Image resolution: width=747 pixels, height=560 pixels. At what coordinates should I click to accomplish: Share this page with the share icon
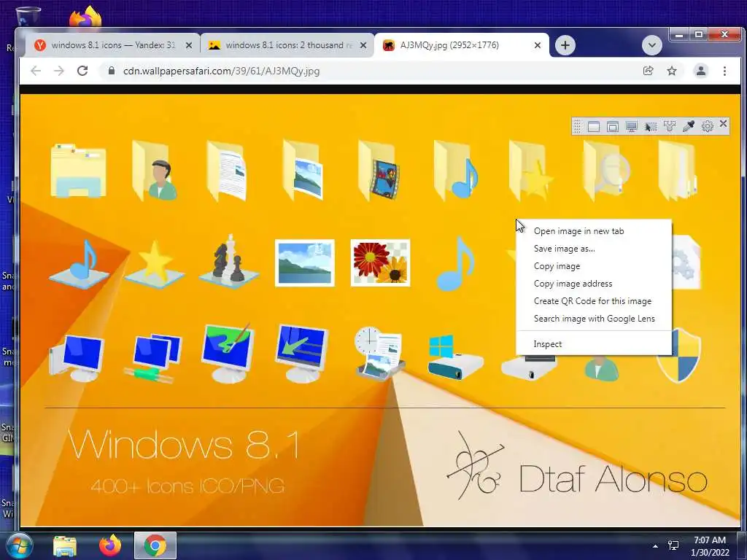click(x=648, y=71)
